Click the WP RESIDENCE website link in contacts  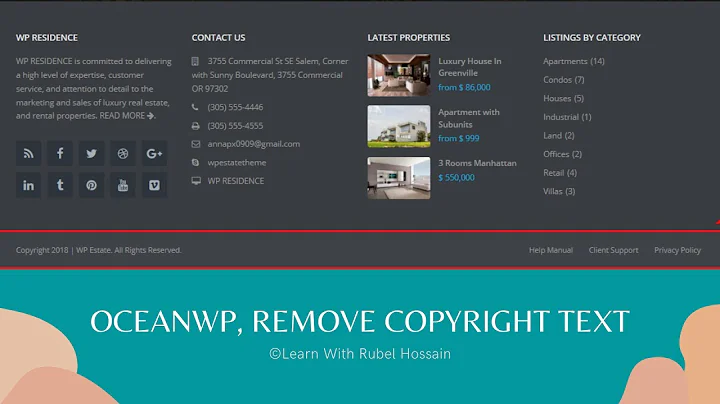[x=236, y=181]
